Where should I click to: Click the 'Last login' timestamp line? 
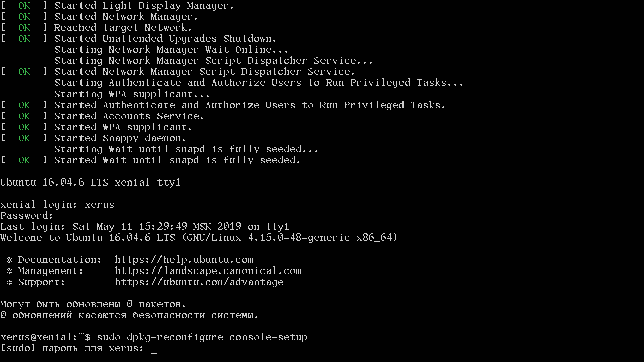click(x=144, y=227)
